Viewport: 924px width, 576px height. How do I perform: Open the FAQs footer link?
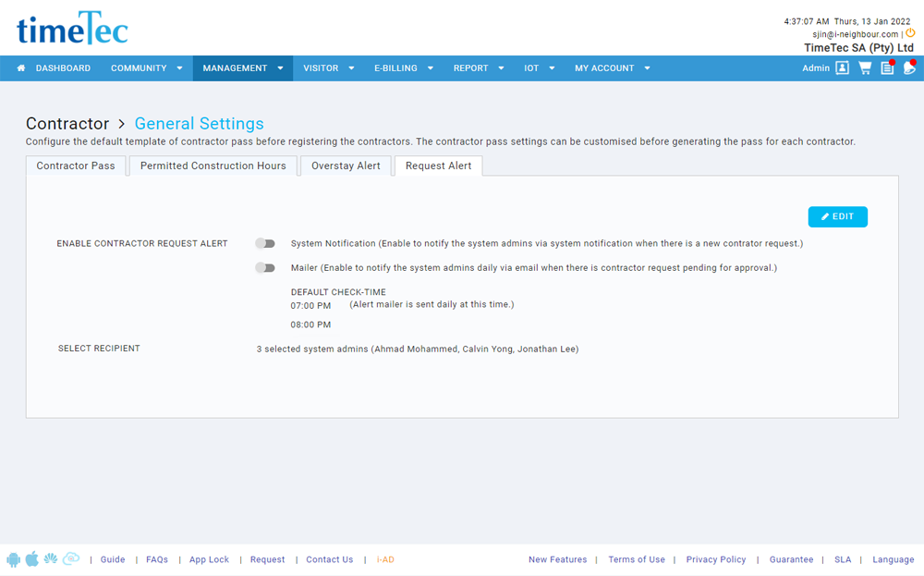pos(157,560)
